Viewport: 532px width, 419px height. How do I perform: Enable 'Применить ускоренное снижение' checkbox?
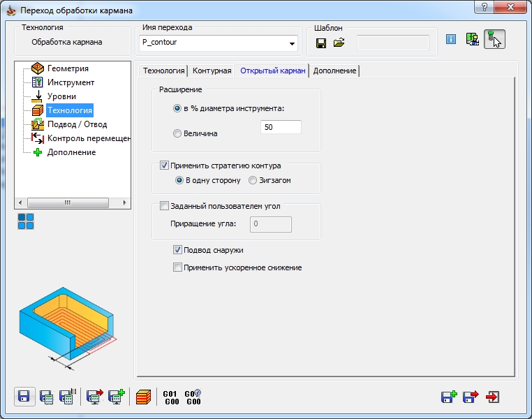coord(177,267)
